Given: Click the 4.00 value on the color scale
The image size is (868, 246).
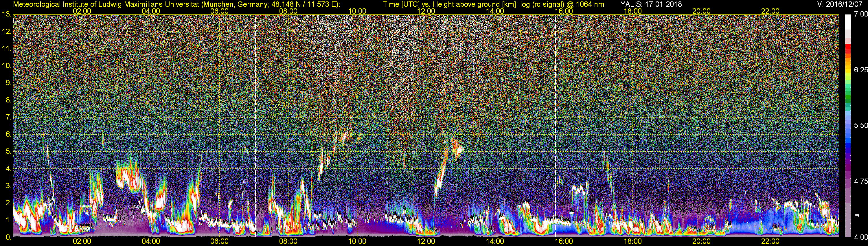Looking at the screenshot, I should tap(860, 237).
